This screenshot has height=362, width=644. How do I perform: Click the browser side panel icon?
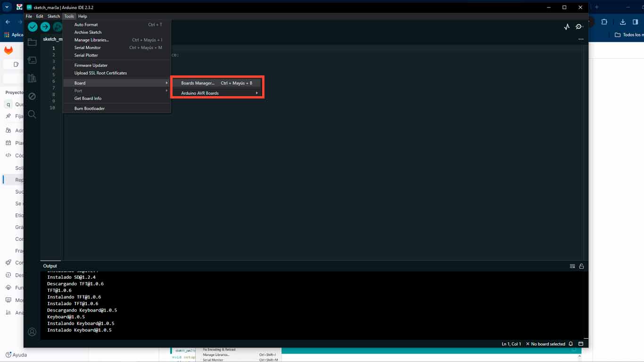pos(635,22)
